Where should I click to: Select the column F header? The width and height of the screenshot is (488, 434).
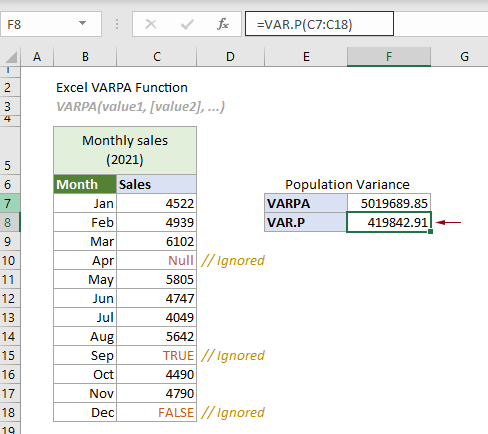[x=389, y=57]
